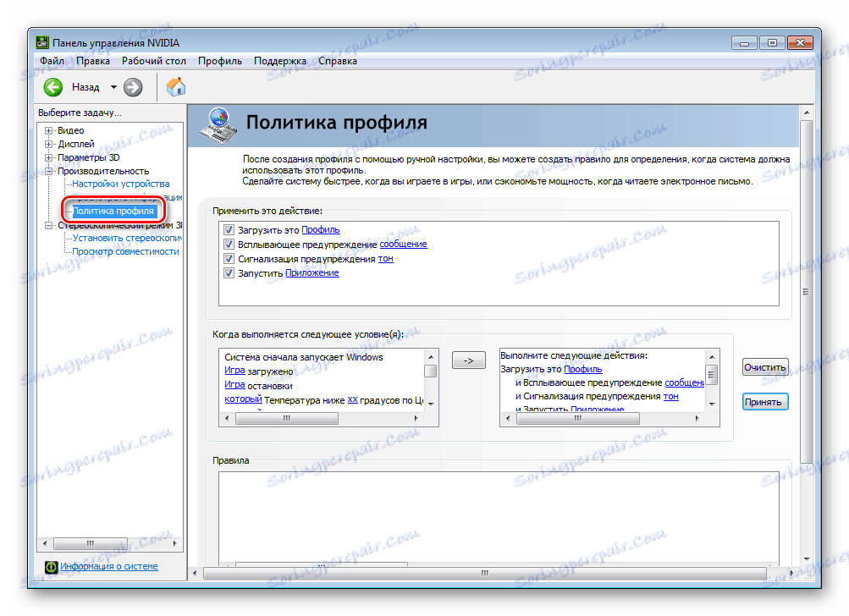Select Установить стереоскопический tree item
Image resolution: width=849 pixels, height=616 pixels.
pyautogui.click(x=127, y=238)
